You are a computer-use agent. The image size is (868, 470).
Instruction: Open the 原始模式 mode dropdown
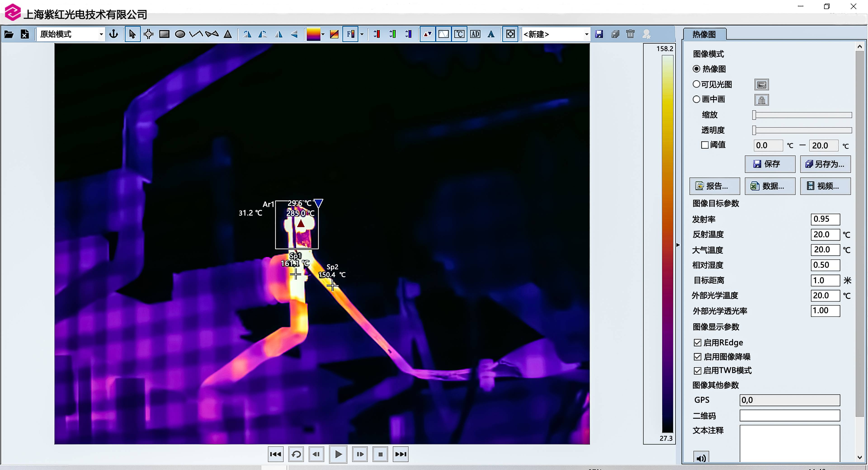101,34
